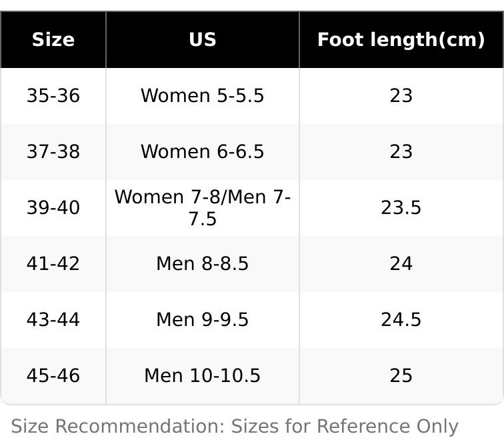Click the Men 10-10.5 US cell
The image size is (504, 448).
tap(203, 376)
